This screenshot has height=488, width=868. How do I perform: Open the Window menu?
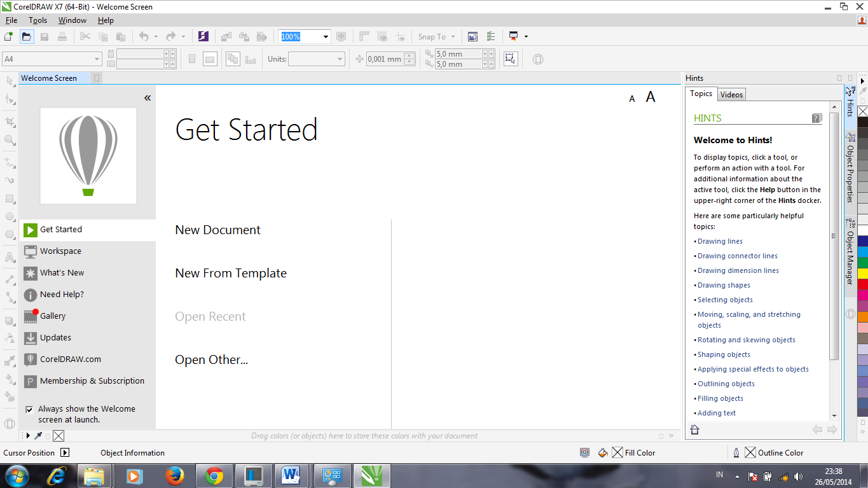click(x=72, y=20)
